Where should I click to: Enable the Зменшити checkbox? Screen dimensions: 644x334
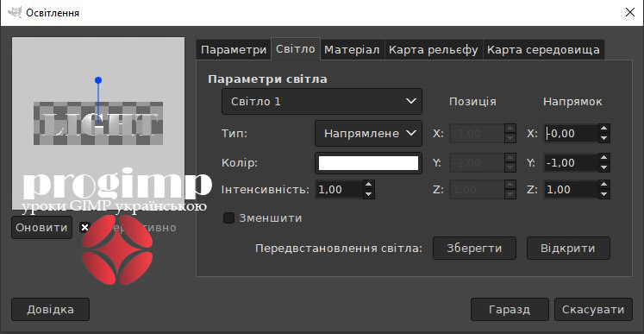click(x=228, y=217)
